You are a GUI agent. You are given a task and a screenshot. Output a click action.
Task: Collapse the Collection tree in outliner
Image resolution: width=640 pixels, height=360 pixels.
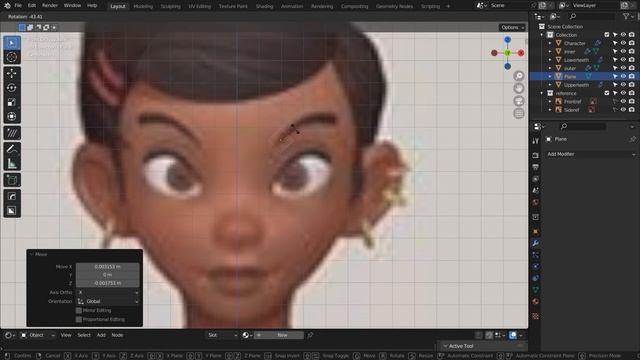point(542,35)
